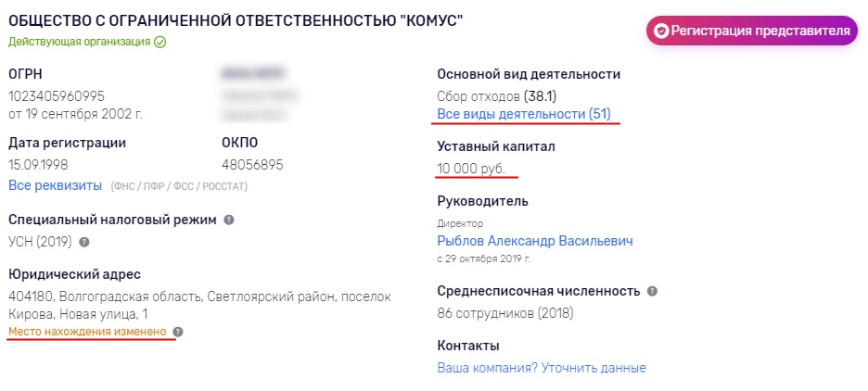
Task: Open Все реквизиты link
Action: click(x=56, y=185)
